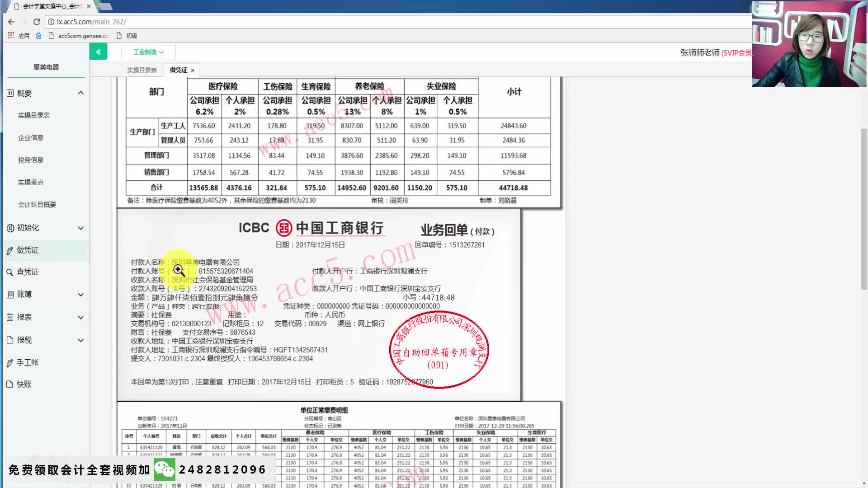The image size is (868, 488).
Task: Select the 做凭证 tab
Action: (176, 70)
